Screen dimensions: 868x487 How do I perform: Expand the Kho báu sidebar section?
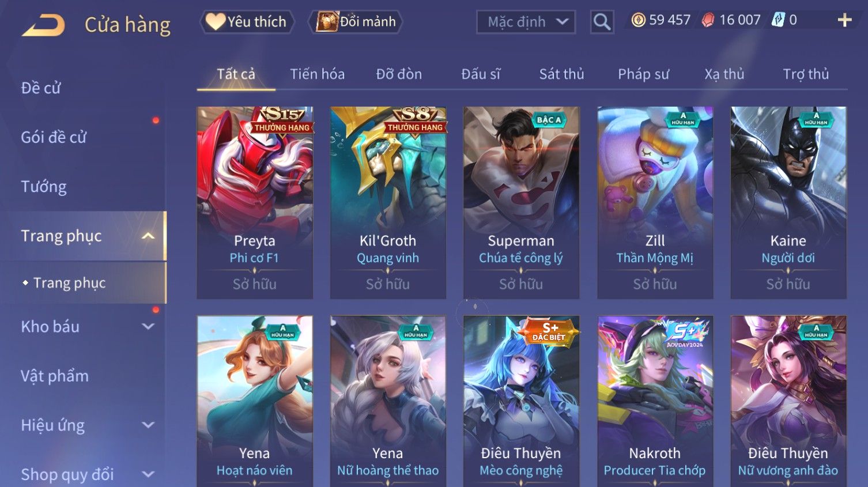[x=148, y=327]
